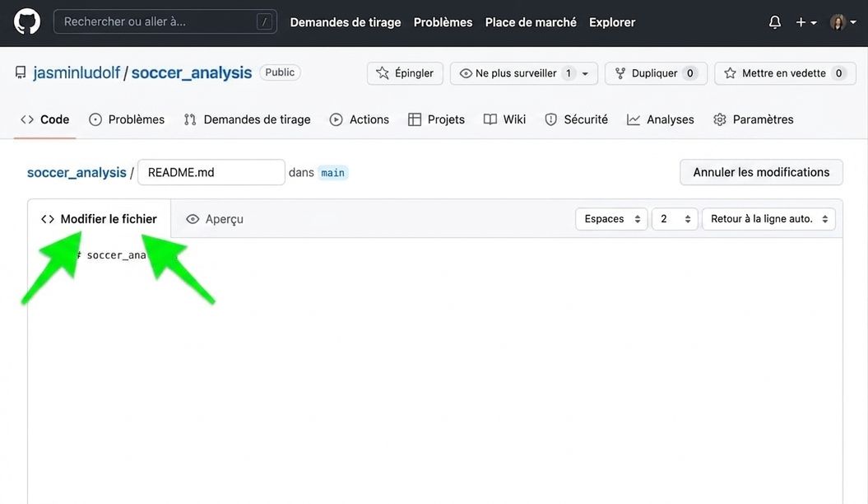Click the watcher count 1 badge
This screenshot has height=504, width=868.
click(x=569, y=73)
